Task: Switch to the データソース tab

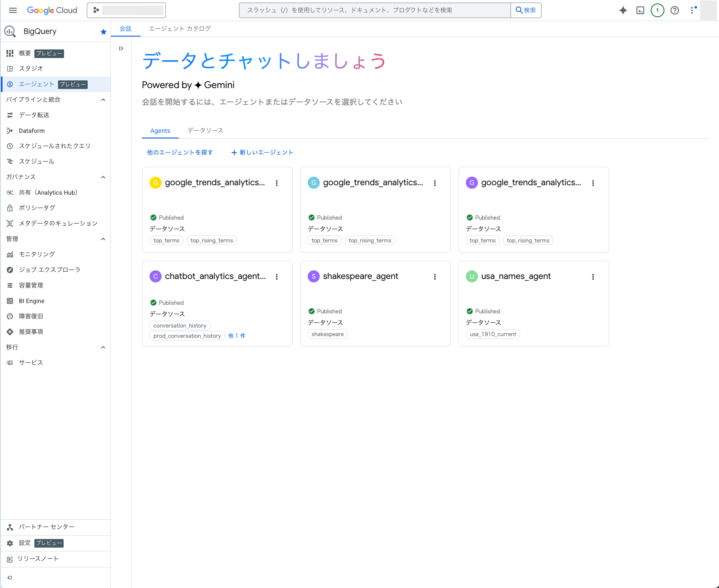Action: pyautogui.click(x=205, y=131)
